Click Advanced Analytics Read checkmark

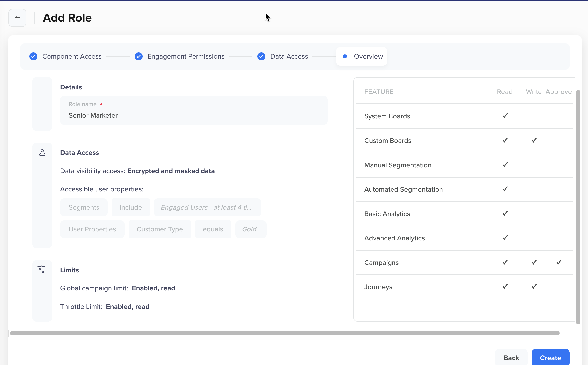point(505,238)
